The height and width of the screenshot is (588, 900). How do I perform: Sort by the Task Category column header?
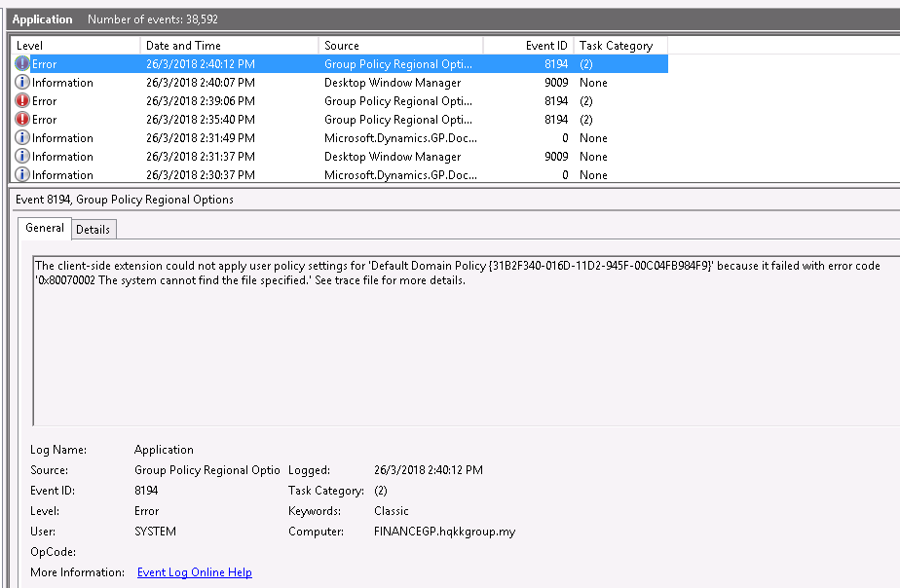point(621,46)
